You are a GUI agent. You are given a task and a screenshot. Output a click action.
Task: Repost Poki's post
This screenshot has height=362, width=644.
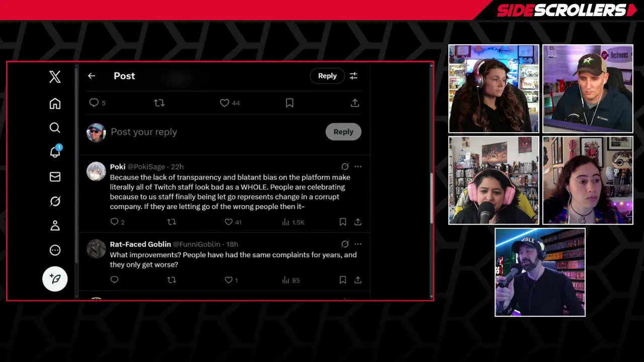click(172, 222)
